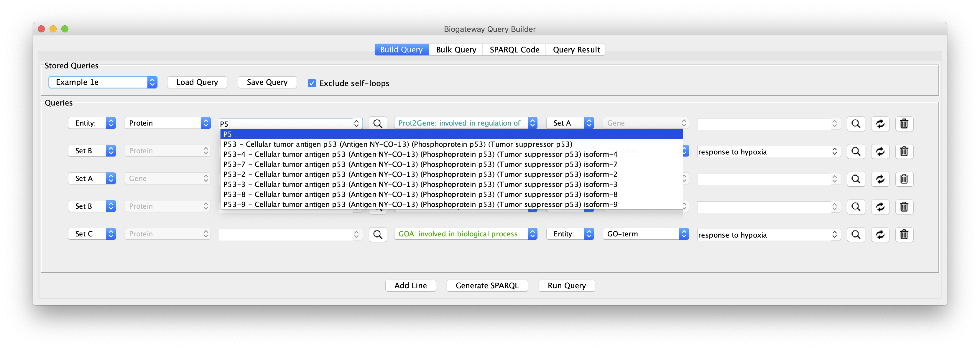
Task: Pick the P53-7 isoform-7 suggestion
Action: (x=451, y=164)
